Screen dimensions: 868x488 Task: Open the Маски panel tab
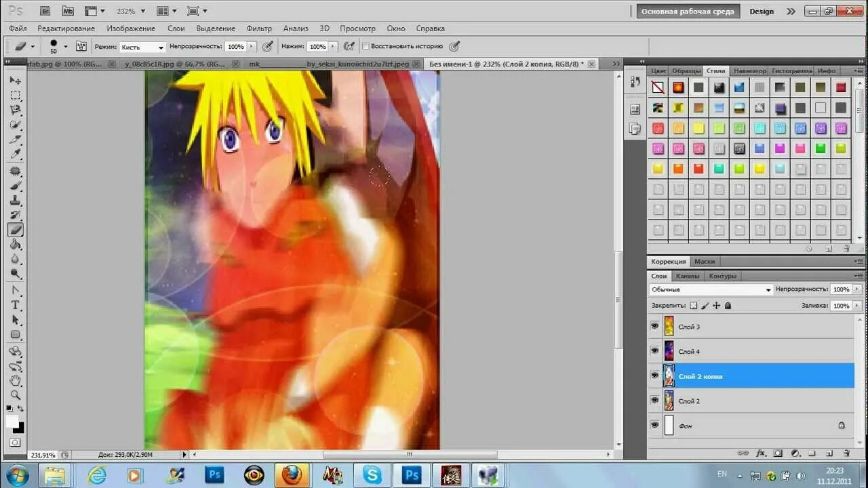tap(705, 262)
